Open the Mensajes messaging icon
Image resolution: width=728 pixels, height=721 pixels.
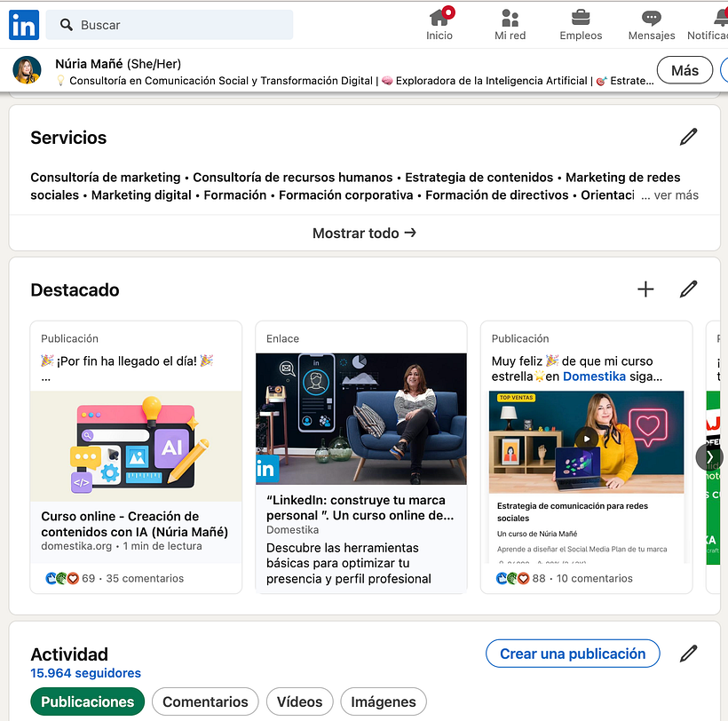tap(651, 18)
